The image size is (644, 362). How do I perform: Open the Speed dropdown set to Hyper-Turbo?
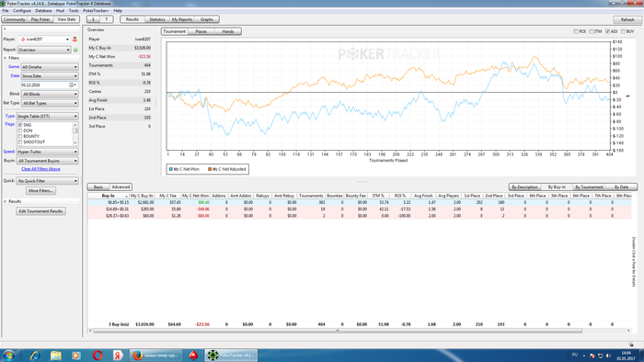47,152
